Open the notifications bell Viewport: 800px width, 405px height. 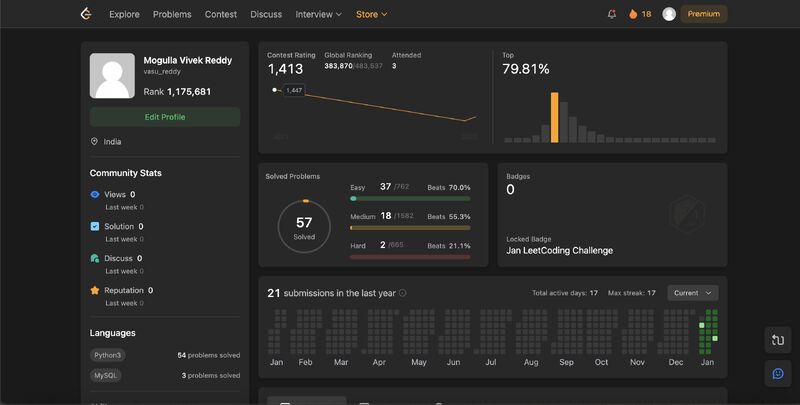coord(612,14)
